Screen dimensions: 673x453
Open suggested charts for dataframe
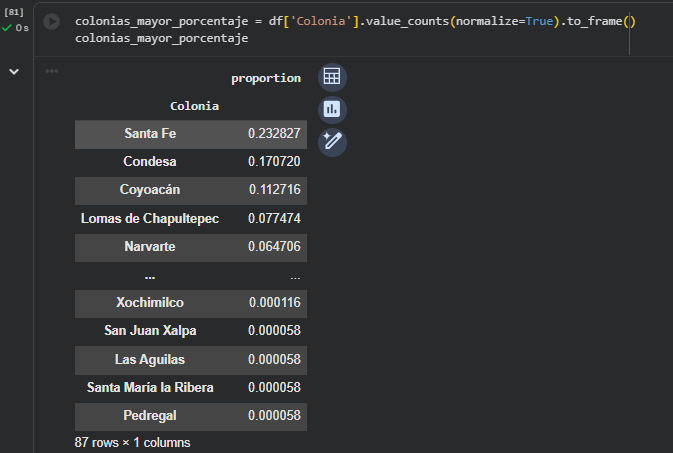pyautogui.click(x=332, y=109)
